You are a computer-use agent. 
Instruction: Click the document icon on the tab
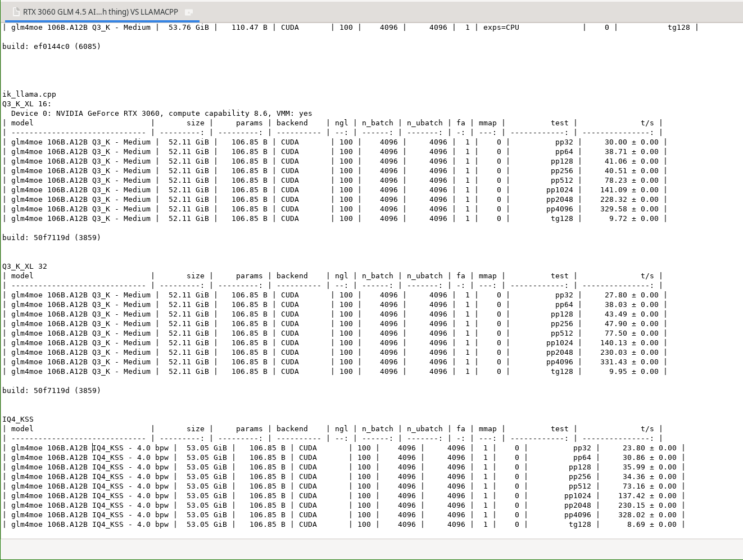pos(16,12)
